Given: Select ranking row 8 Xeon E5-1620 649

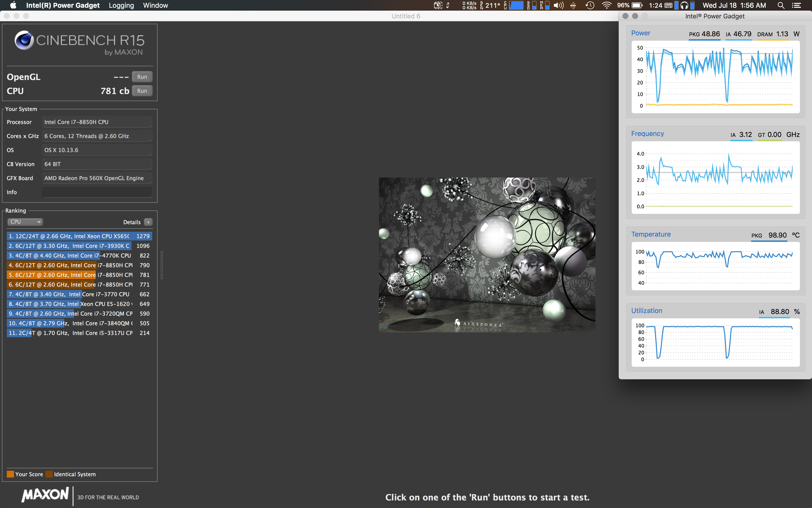Looking at the screenshot, I should pyautogui.click(x=80, y=304).
